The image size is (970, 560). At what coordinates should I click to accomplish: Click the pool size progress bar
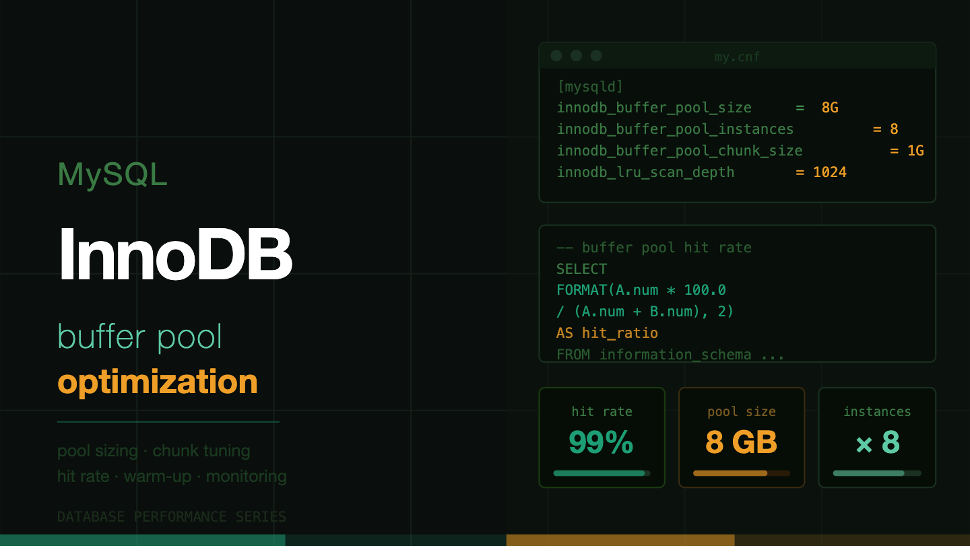(742, 473)
